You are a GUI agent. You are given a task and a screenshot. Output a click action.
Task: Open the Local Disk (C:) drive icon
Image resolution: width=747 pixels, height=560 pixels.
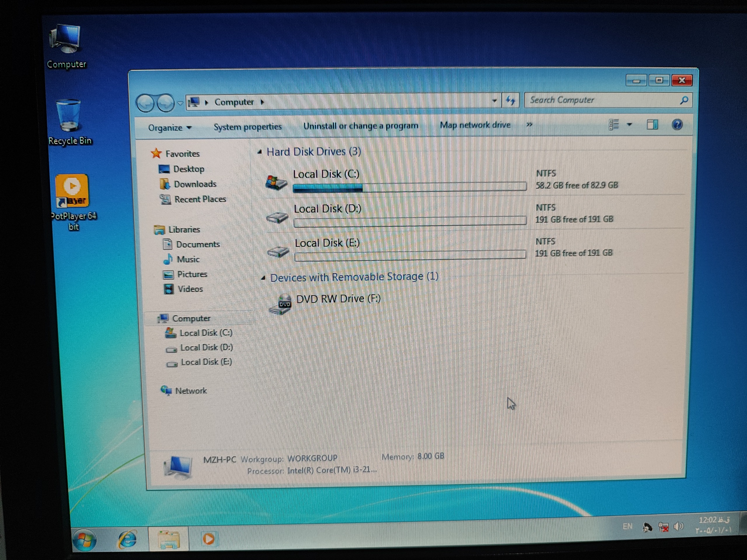point(276,182)
